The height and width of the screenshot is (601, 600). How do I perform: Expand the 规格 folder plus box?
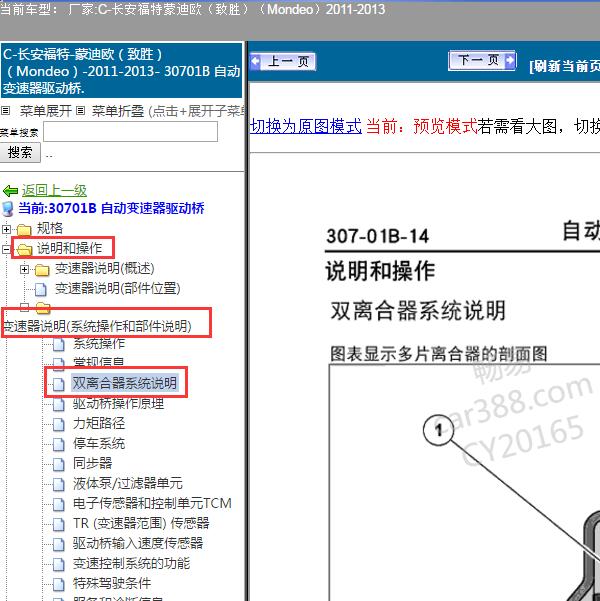click(x=6, y=229)
